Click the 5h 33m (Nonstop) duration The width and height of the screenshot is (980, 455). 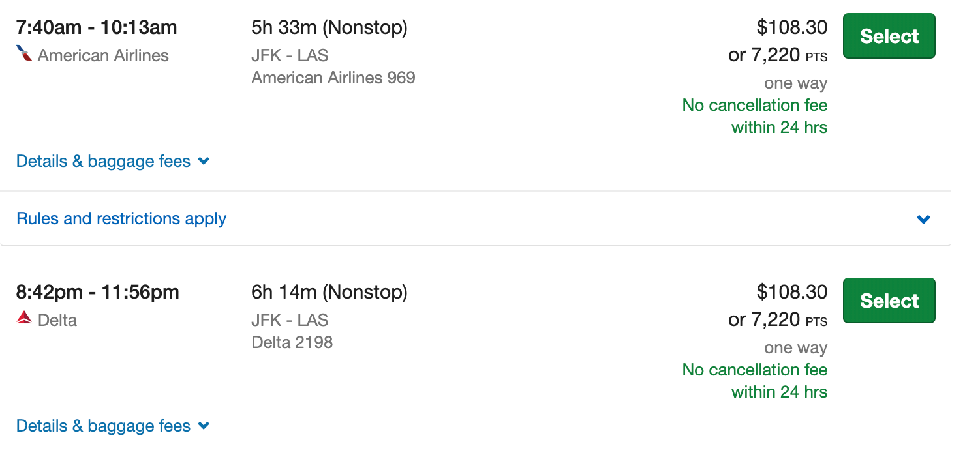coord(329,27)
